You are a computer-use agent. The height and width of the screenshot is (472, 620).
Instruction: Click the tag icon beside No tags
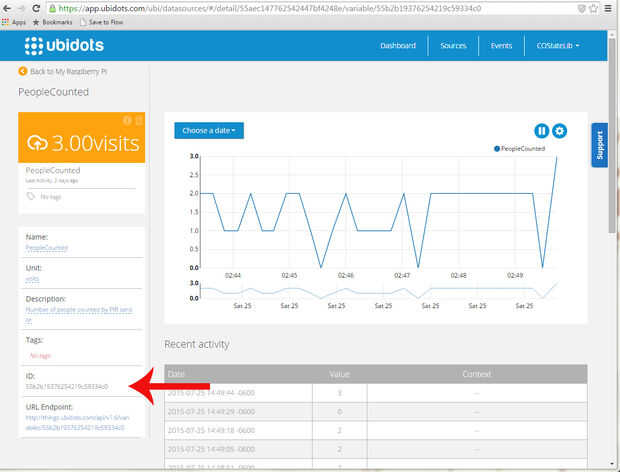pyautogui.click(x=30, y=196)
